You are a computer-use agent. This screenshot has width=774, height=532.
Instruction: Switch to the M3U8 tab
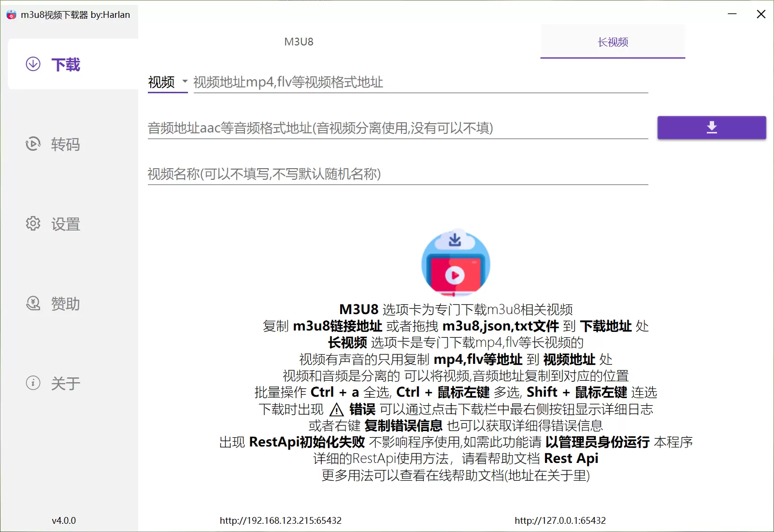point(299,42)
